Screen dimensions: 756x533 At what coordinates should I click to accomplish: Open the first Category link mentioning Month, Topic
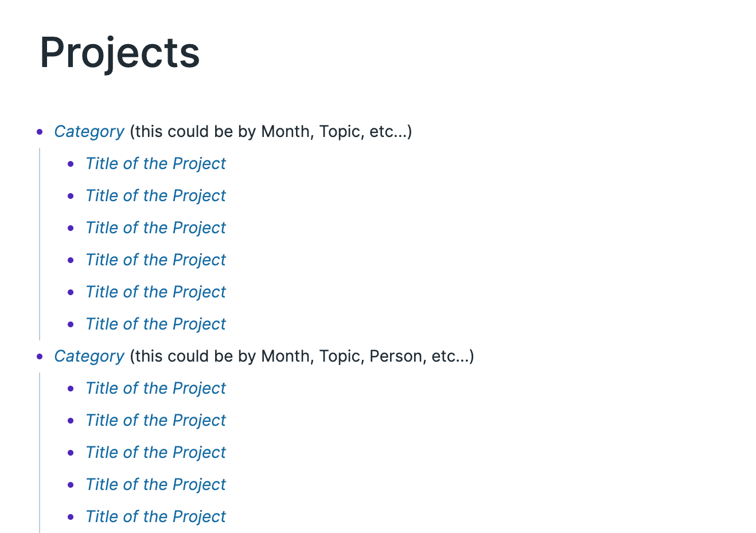pyautogui.click(x=89, y=132)
